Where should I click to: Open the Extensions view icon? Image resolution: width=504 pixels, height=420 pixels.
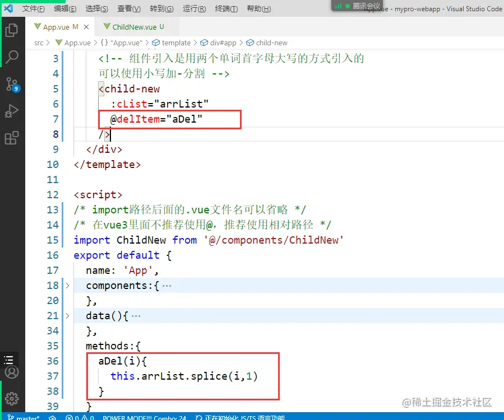(x=12, y=138)
